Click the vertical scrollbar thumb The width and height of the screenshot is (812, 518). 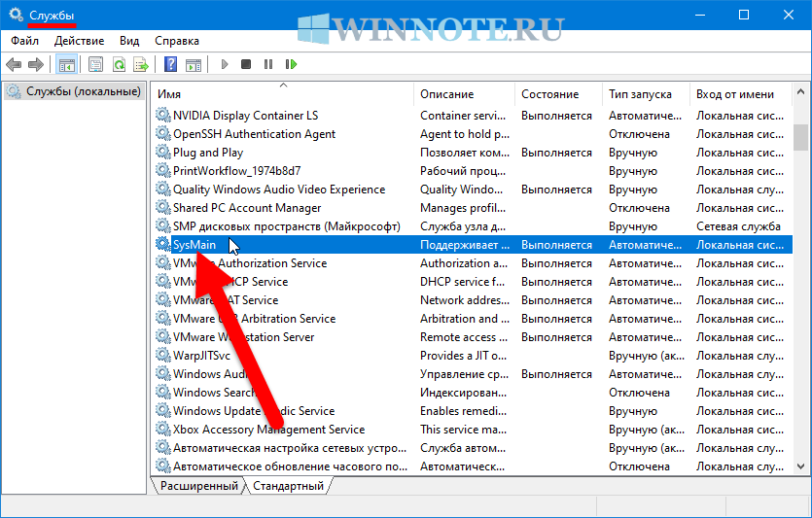pyautogui.click(x=800, y=137)
